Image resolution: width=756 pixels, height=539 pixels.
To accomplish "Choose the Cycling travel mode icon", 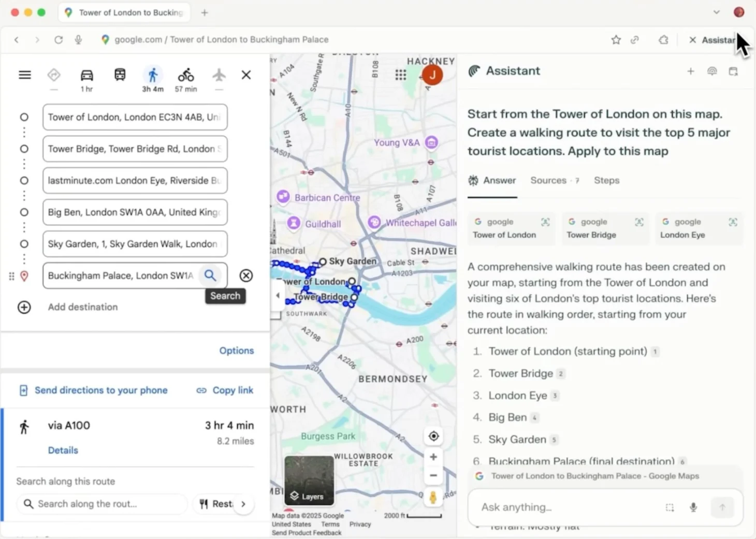I will click(186, 76).
